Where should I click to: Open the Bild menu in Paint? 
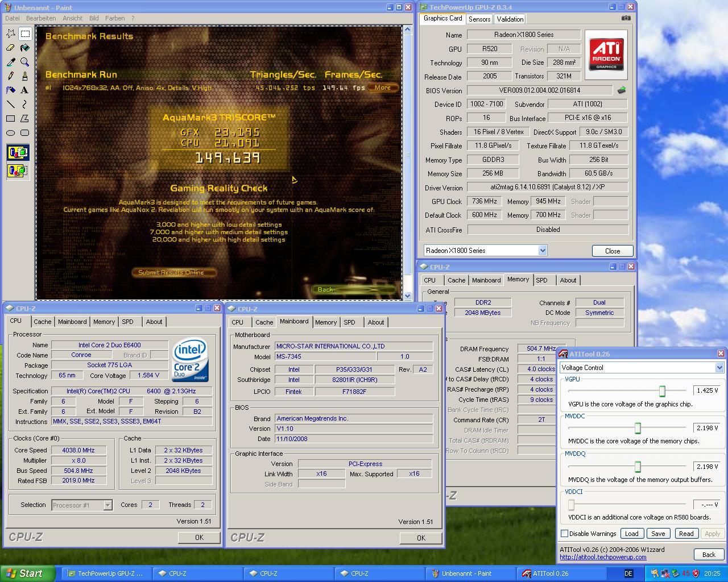(x=94, y=18)
